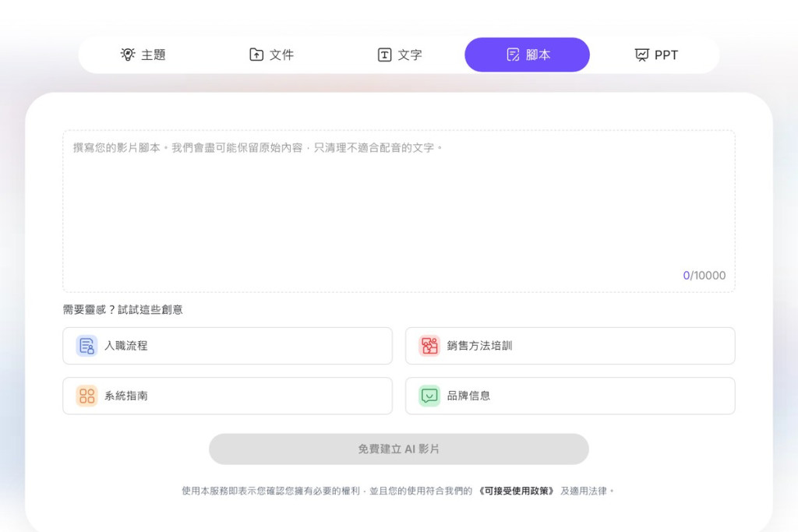Choose the 品牌信息 idea card
The width and height of the screenshot is (798, 532).
tap(570, 396)
